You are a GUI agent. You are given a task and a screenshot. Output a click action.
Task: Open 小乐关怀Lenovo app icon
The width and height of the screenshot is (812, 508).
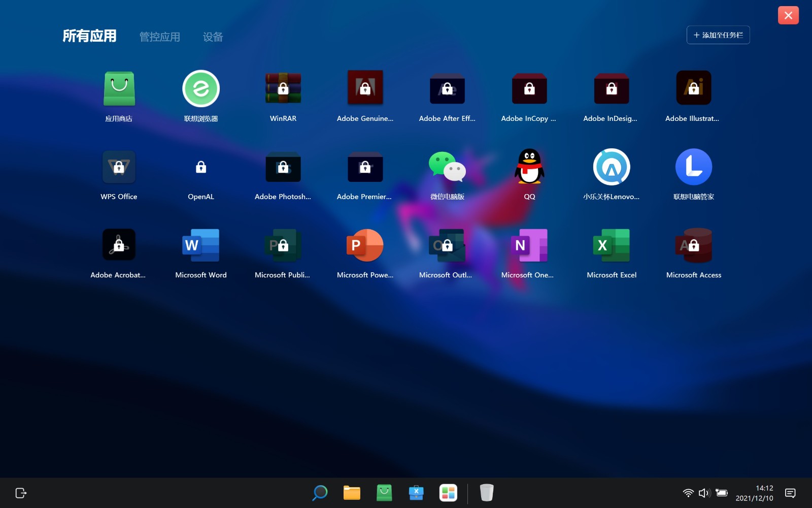612,167
